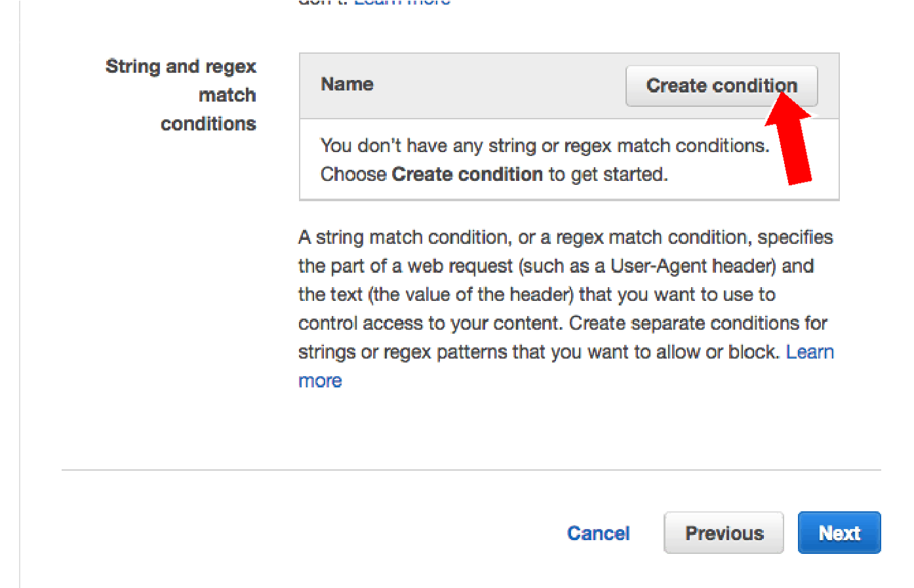
Task: Go to the Next step
Action: coord(839,533)
